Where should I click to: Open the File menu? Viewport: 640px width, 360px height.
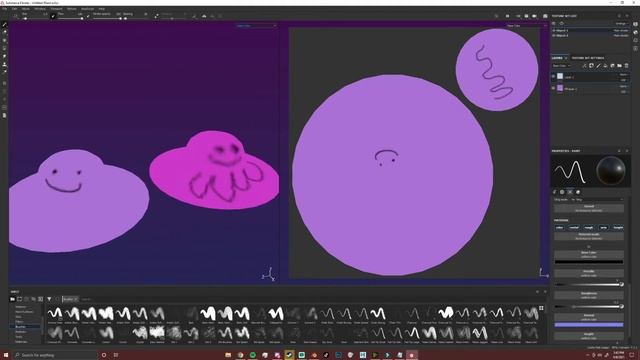click(4, 9)
